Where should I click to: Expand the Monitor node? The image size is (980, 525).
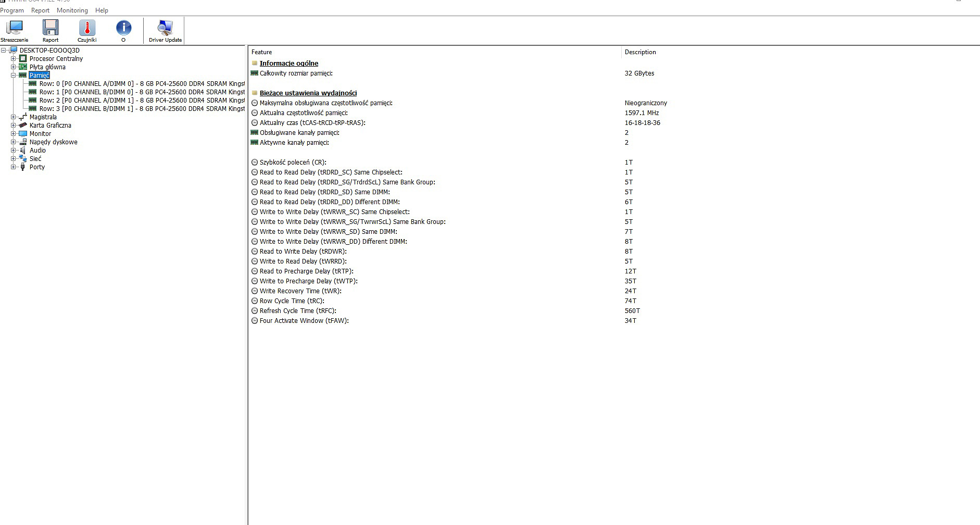[x=14, y=134]
